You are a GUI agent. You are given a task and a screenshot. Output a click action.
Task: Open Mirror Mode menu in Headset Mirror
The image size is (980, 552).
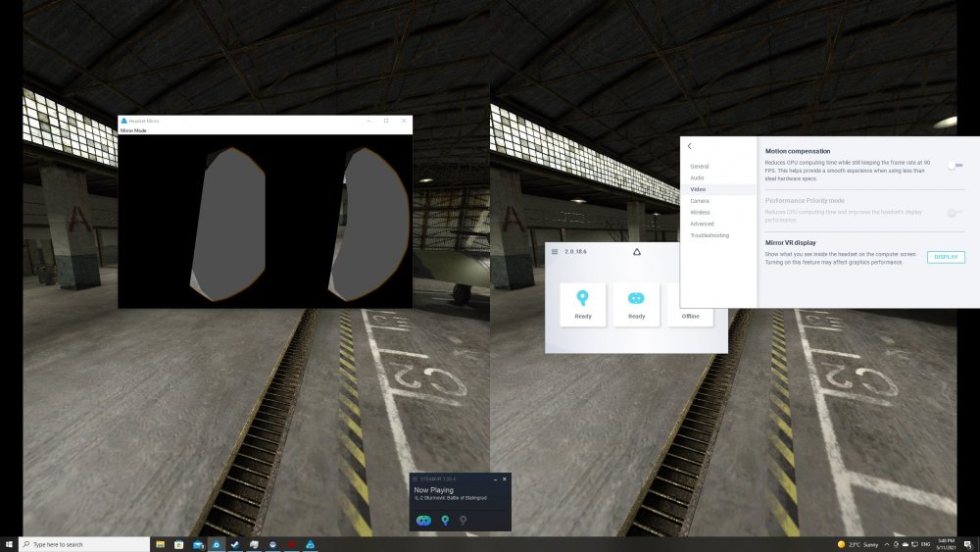[x=133, y=130]
